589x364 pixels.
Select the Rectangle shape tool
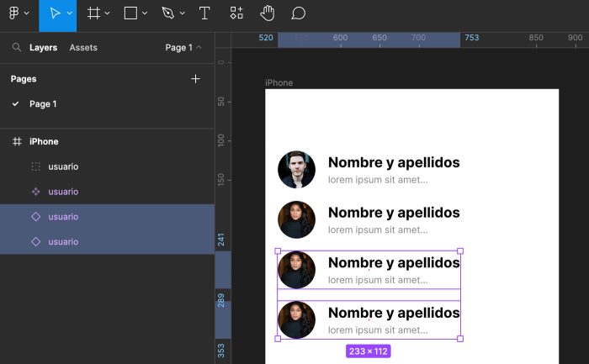tap(130, 13)
